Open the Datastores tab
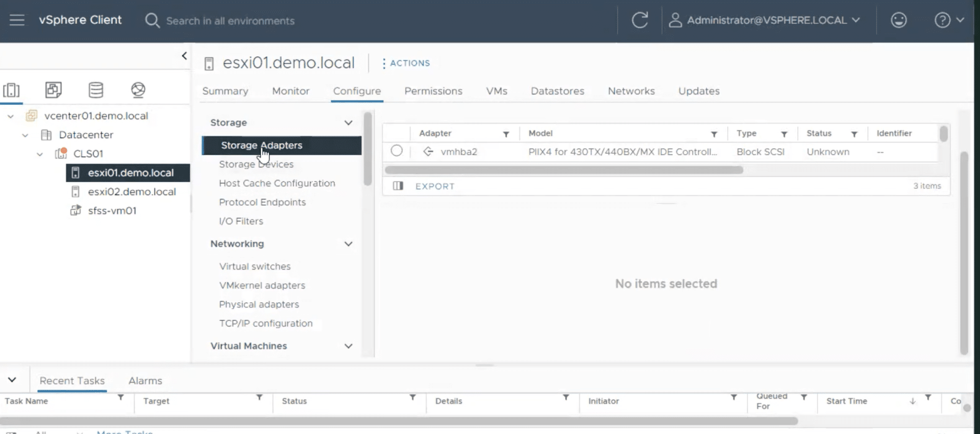This screenshot has width=980, height=434. click(x=557, y=91)
